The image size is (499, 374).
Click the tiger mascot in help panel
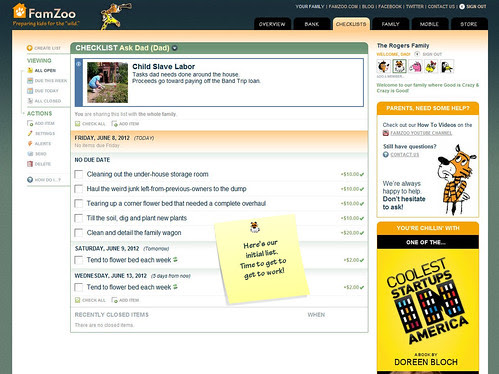coord(456,179)
